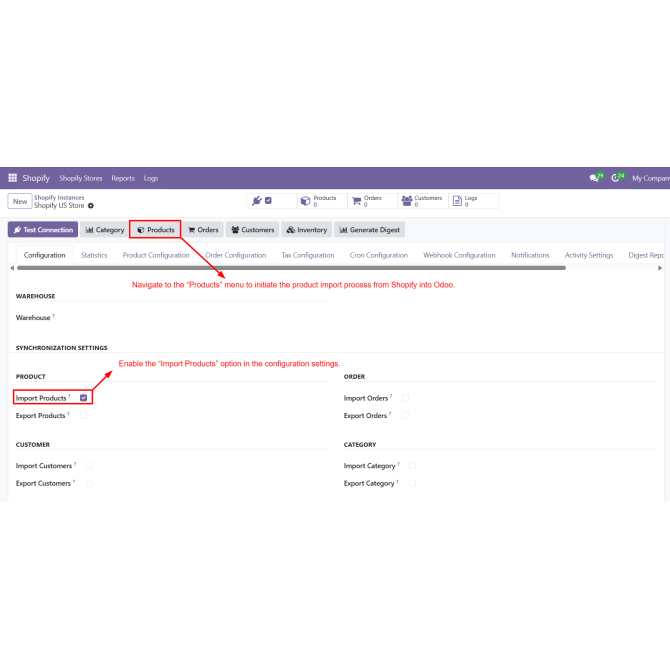Viewport: 670px width, 670px height.
Task: Open the activities clock icon
Action: click(x=615, y=178)
